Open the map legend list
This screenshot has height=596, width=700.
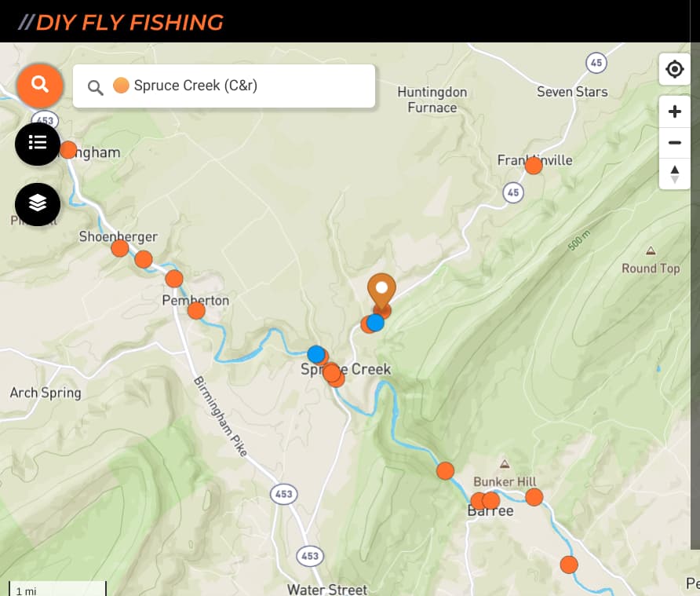pos(38,144)
